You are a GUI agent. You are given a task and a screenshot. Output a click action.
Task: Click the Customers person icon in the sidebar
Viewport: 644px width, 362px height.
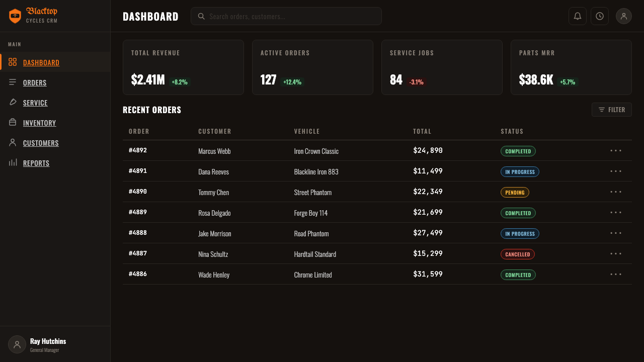[x=13, y=142]
